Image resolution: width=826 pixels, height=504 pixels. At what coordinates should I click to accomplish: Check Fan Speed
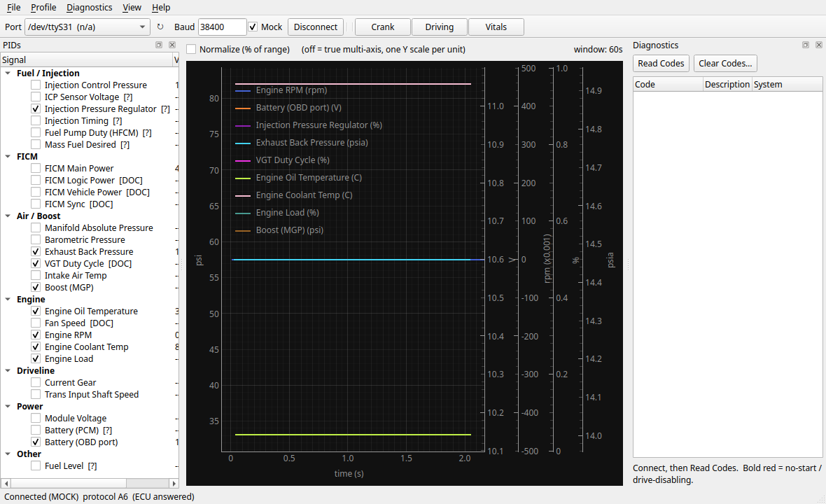36,323
